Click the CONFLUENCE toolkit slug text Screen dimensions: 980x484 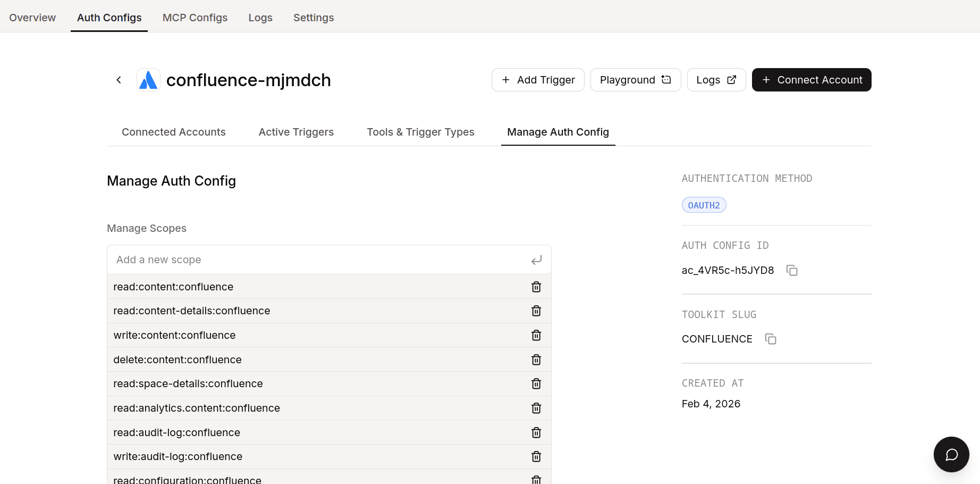coord(717,339)
